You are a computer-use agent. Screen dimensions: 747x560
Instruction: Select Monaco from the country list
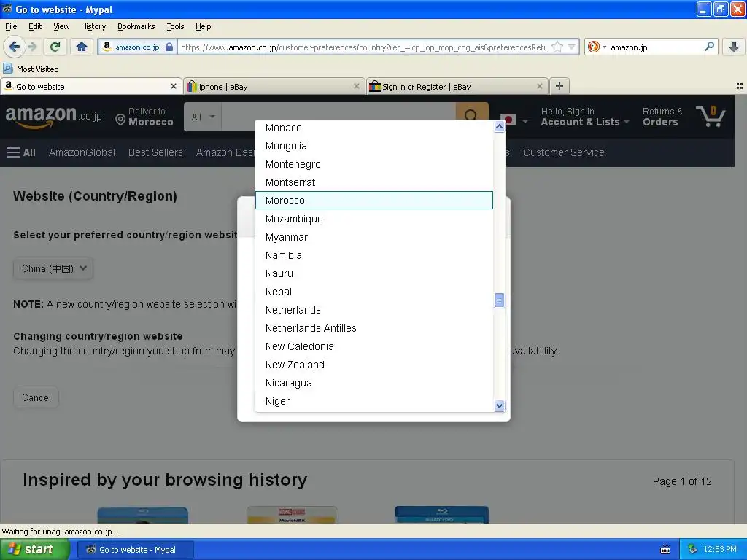coord(374,128)
